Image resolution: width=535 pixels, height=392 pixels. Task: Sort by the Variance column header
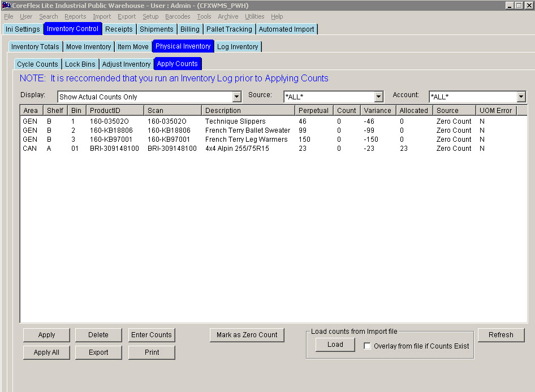(x=378, y=111)
